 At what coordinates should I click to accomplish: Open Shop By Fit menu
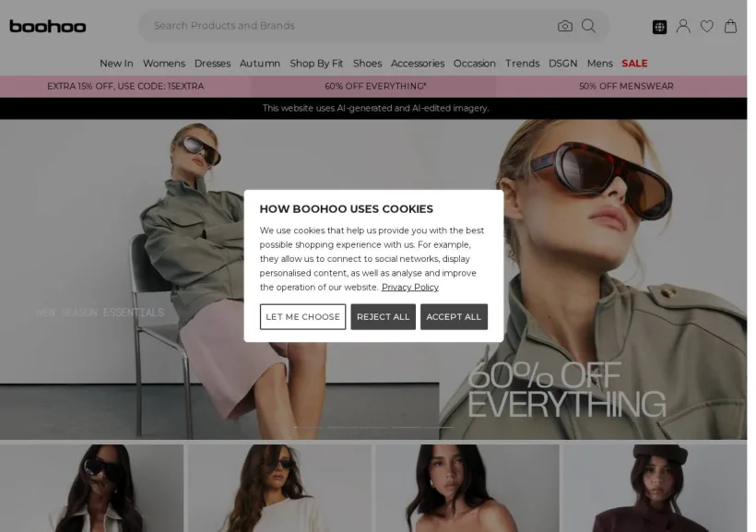click(x=316, y=64)
